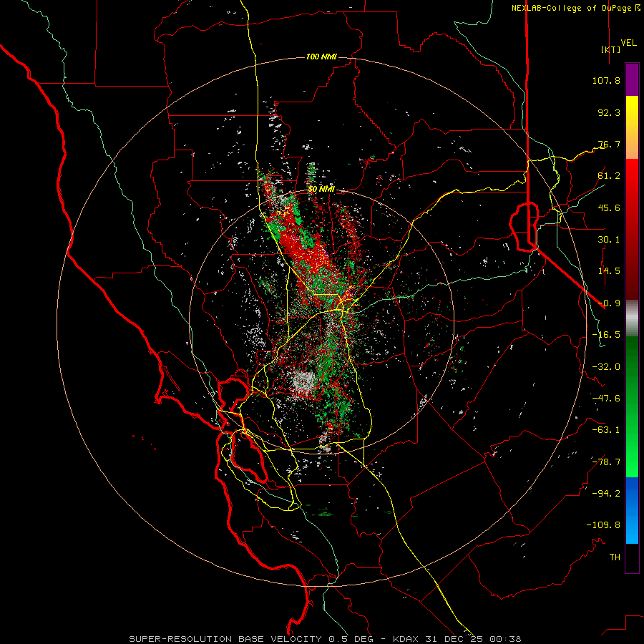The width and height of the screenshot is (644, 644).
Task: Click the VEL legend title
Action: (628, 42)
